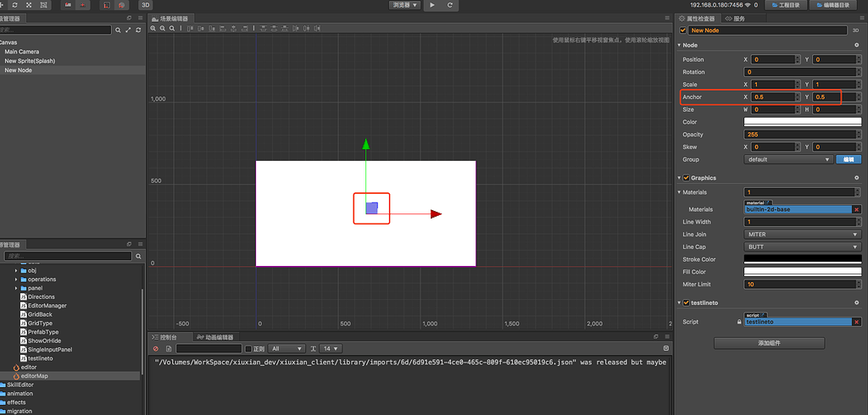Toggle the 3D scene view button
This screenshot has width=868, height=415.
(145, 5)
